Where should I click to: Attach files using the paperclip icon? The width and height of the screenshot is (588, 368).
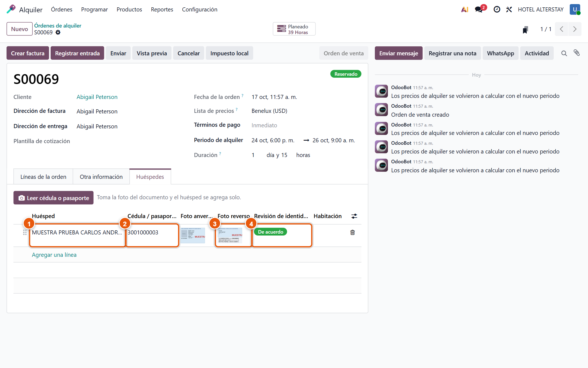pos(577,53)
